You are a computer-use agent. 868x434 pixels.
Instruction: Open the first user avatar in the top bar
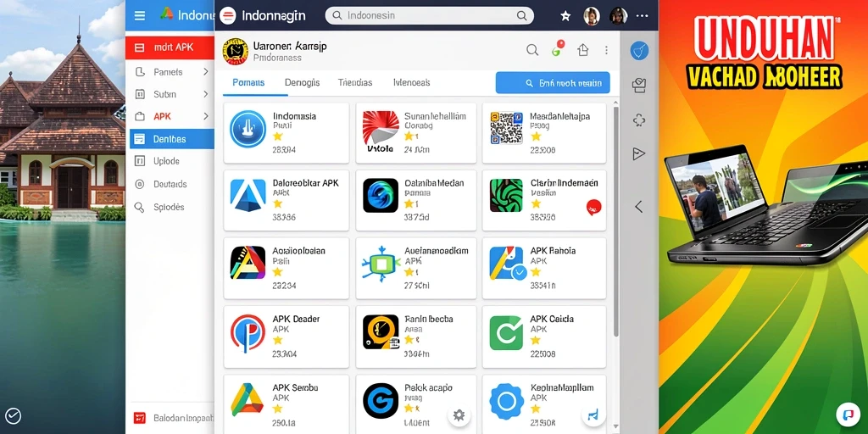tap(592, 16)
